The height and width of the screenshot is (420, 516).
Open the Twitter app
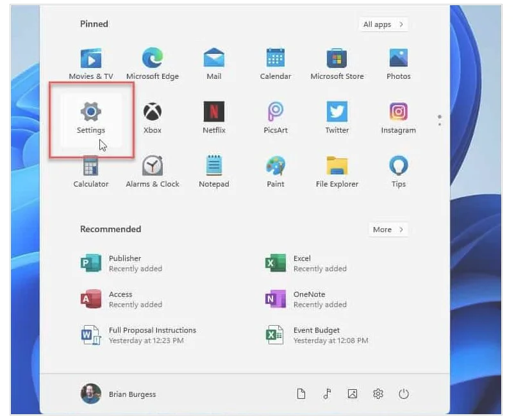(x=337, y=117)
